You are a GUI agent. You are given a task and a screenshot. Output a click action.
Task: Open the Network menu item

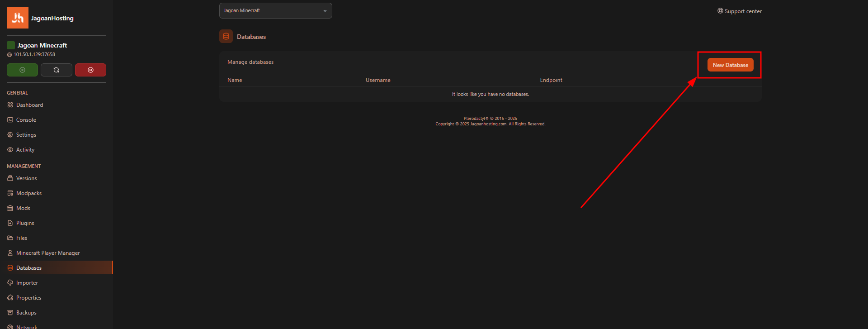click(57, 326)
